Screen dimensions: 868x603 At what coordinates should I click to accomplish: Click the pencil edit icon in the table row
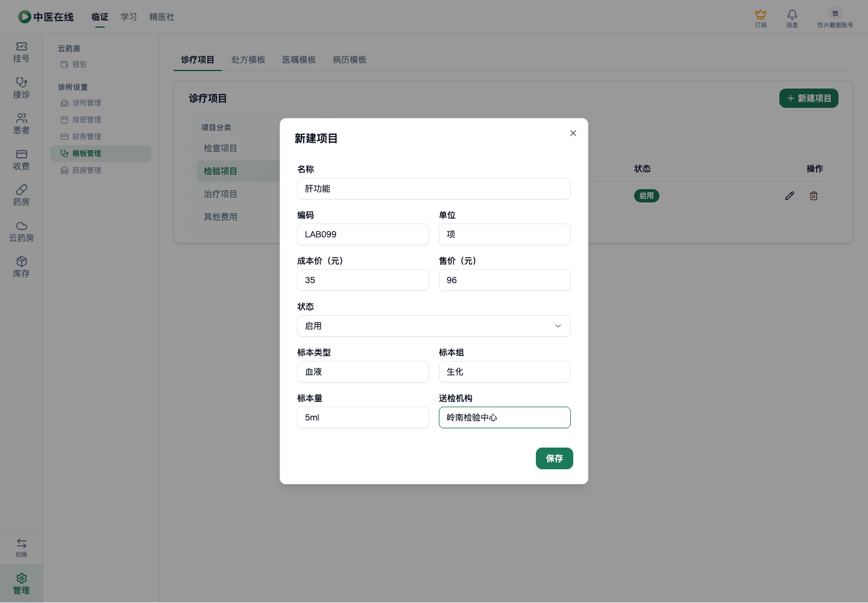click(x=790, y=196)
